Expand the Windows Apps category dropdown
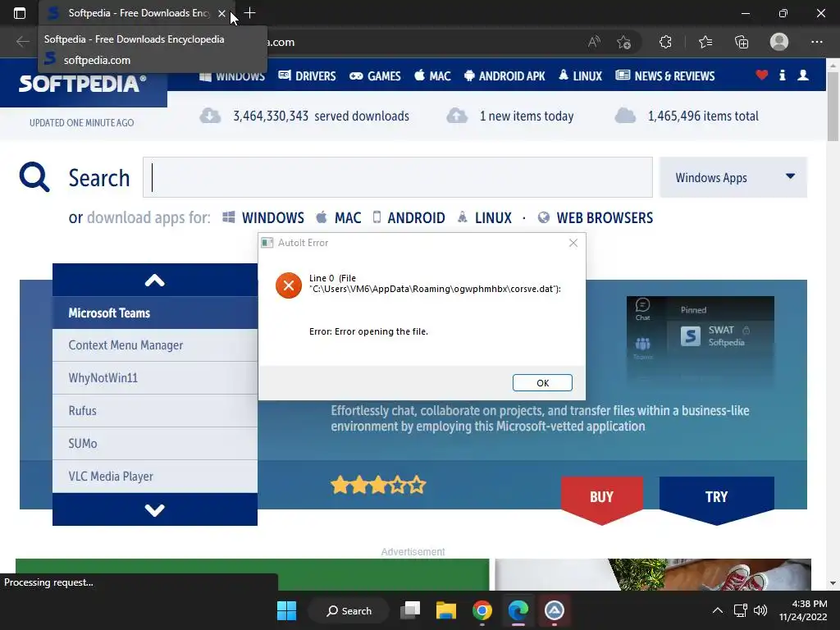Screen dimensions: 840x630 pos(733,177)
